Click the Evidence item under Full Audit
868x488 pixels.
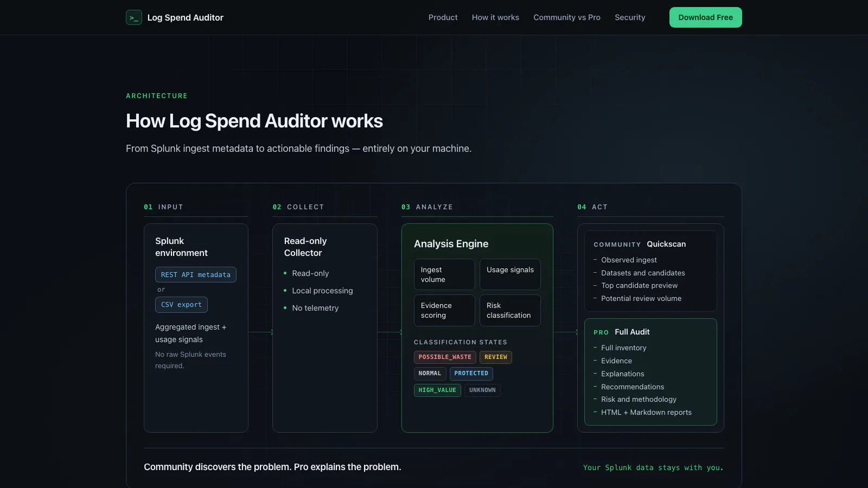point(616,361)
